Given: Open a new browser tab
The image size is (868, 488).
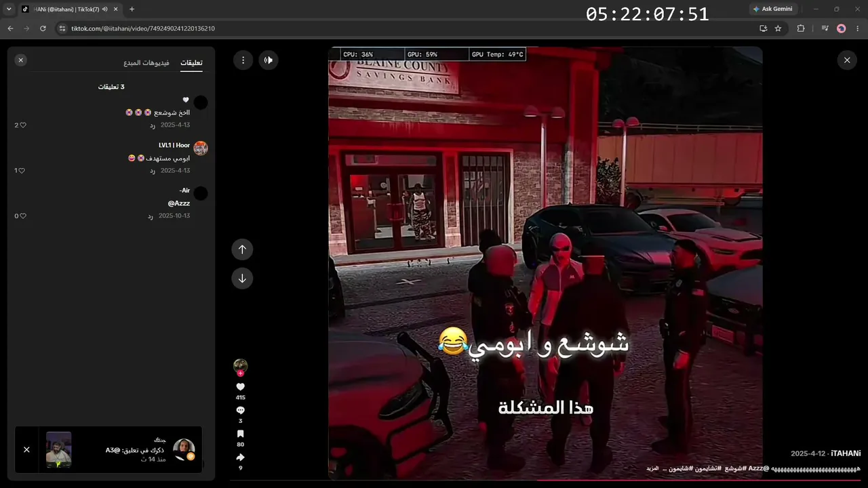Looking at the screenshot, I should click(132, 9).
